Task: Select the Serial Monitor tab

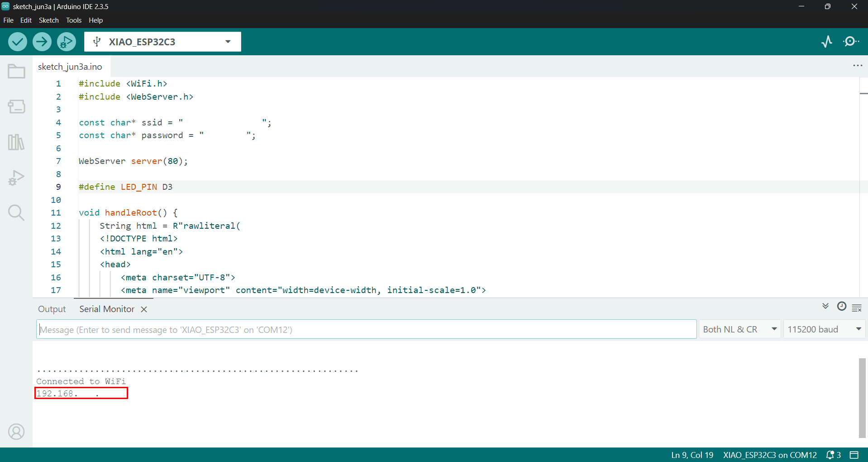Action: point(107,309)
